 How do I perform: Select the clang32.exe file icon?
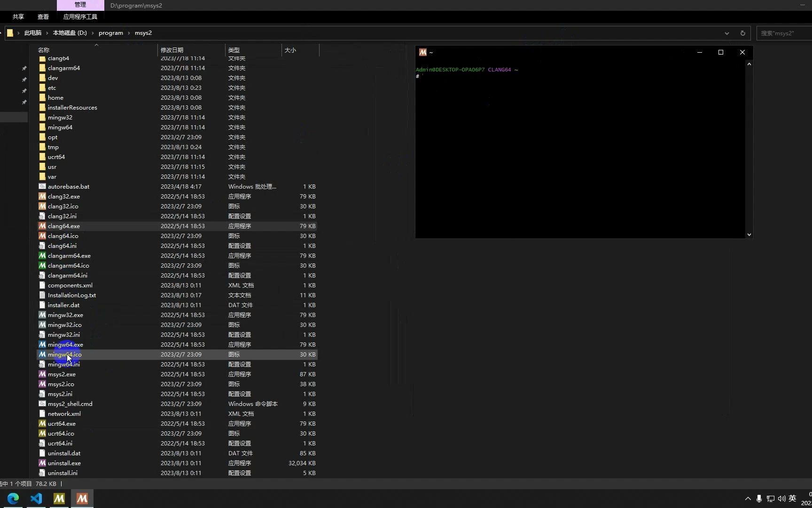(42, 197)
